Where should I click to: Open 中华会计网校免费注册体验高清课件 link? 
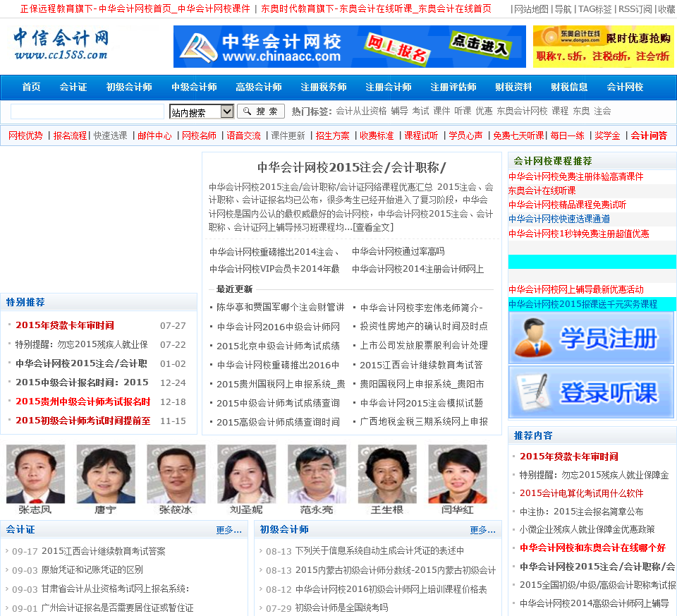click(x=576, y=176)
